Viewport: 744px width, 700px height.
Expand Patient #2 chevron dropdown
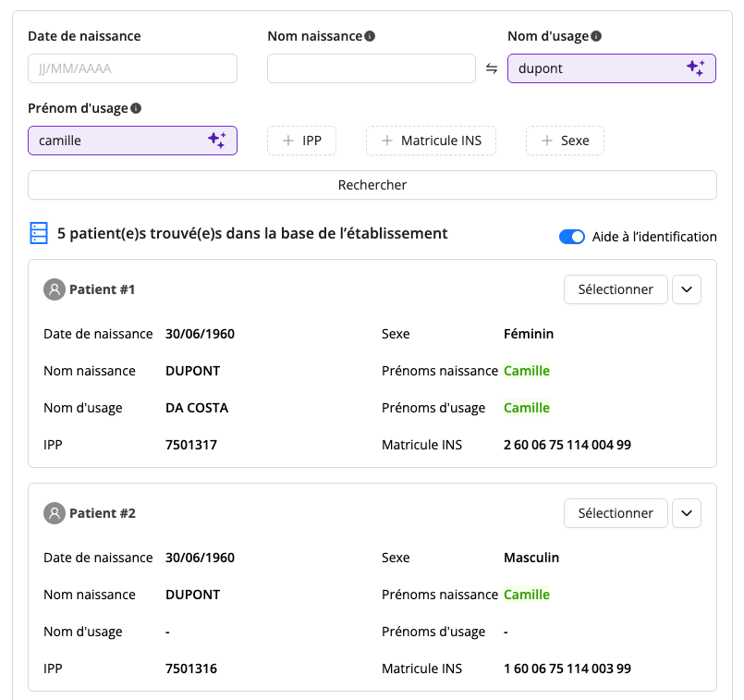687,513
